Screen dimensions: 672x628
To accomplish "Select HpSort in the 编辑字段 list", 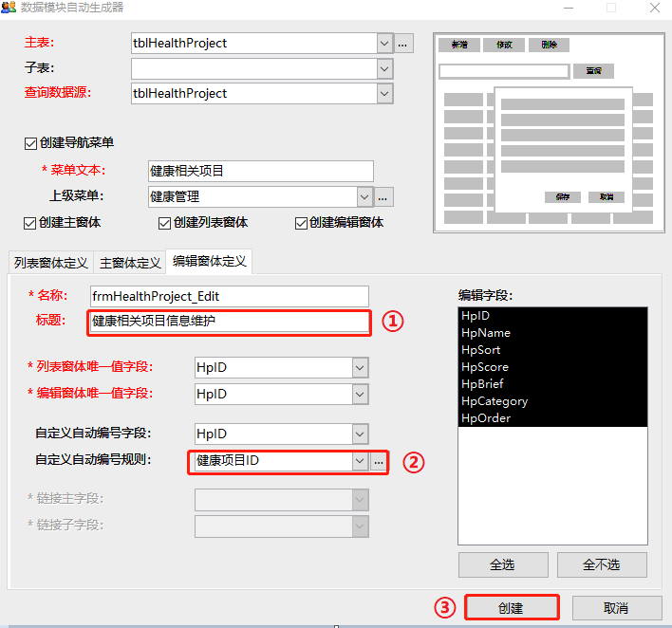I will click(x=552, y=350).
